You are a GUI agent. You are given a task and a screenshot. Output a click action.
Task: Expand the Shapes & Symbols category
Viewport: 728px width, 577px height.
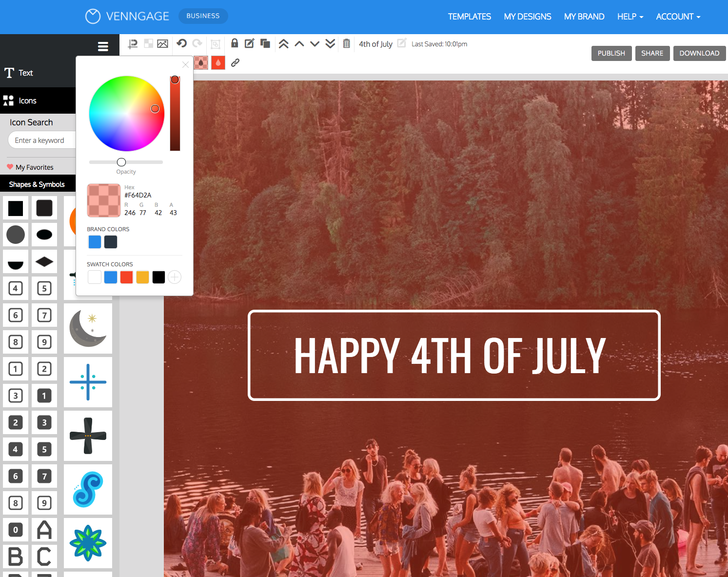[x=37, y=184]
